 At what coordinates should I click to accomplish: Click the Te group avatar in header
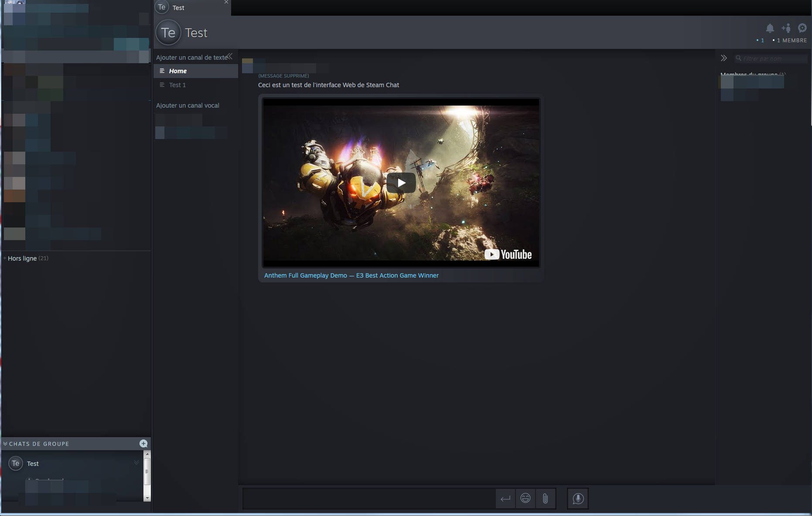(168, 33)
